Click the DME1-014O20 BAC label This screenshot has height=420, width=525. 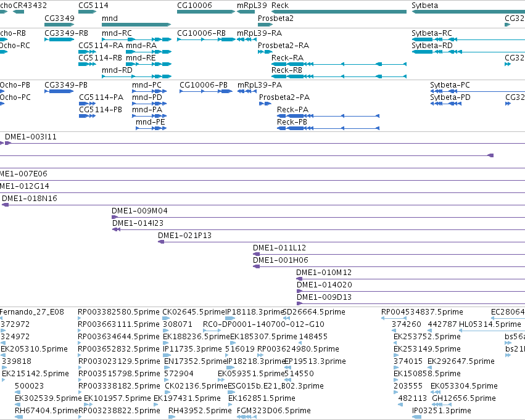[325, 285]
